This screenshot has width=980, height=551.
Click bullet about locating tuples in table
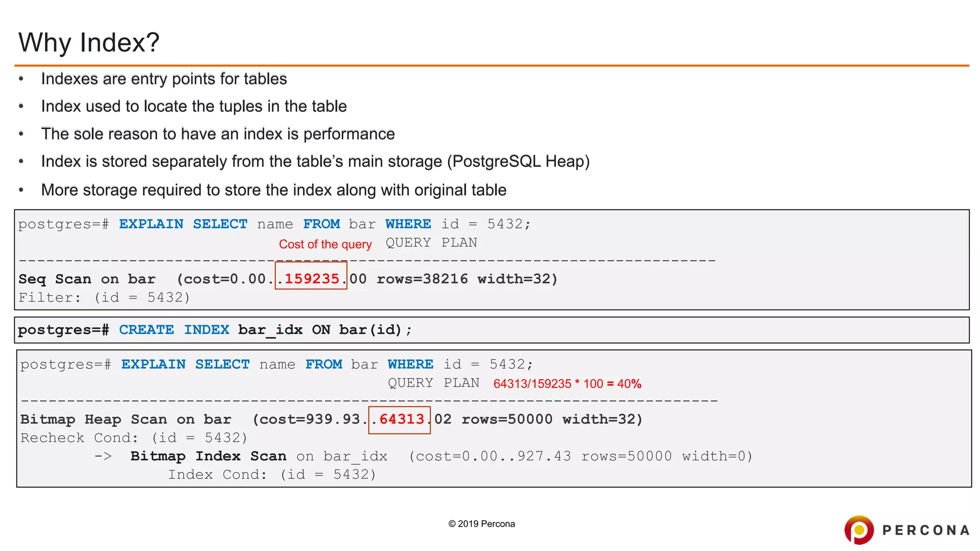click(x=194, y=106)
